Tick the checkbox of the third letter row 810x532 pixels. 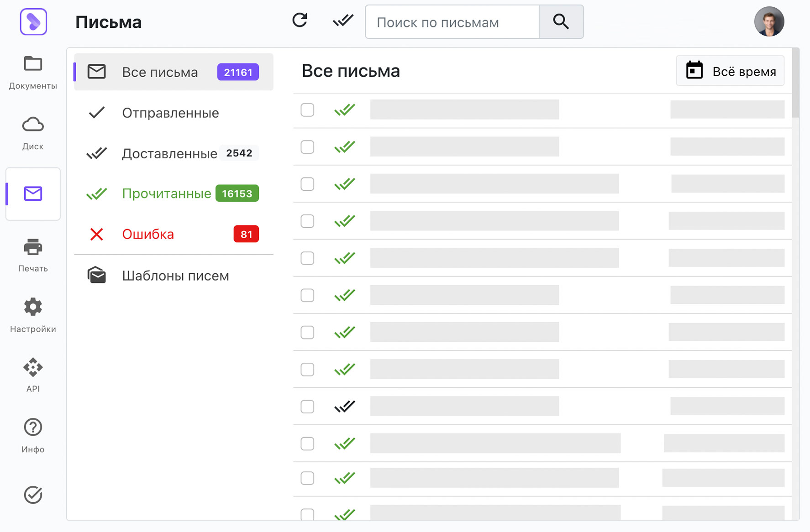(307, 184)
